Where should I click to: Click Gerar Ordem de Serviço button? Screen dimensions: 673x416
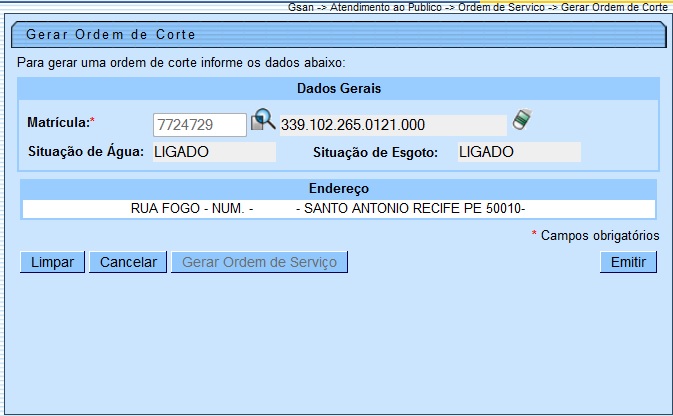click(x=260, y=262)
